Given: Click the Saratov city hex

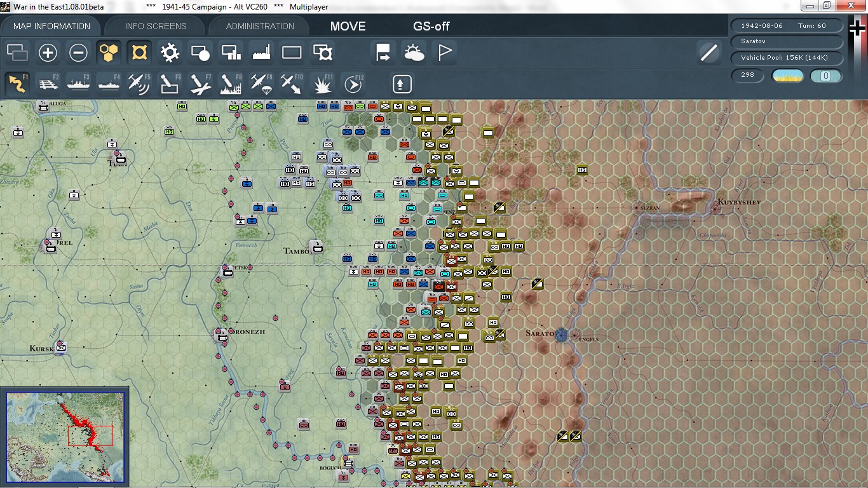Looking at the screenshot, I should (x=561, y=335).
